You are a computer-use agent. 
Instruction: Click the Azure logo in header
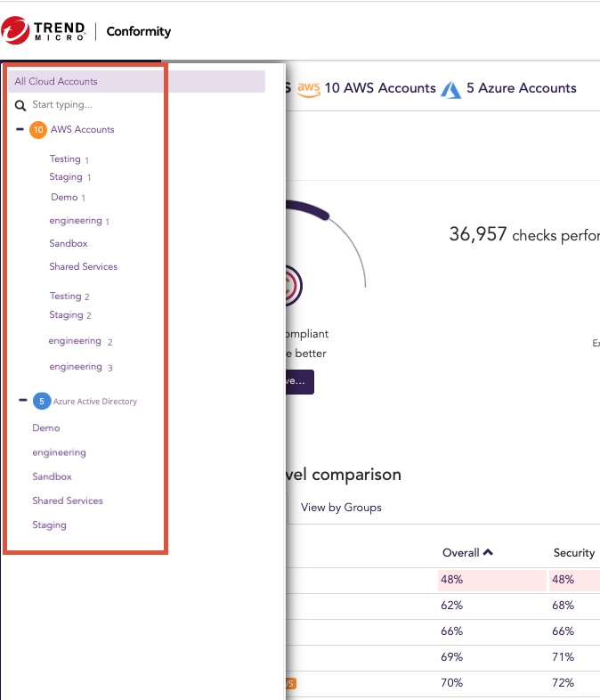pyautogui.click(x=451, y=90)
